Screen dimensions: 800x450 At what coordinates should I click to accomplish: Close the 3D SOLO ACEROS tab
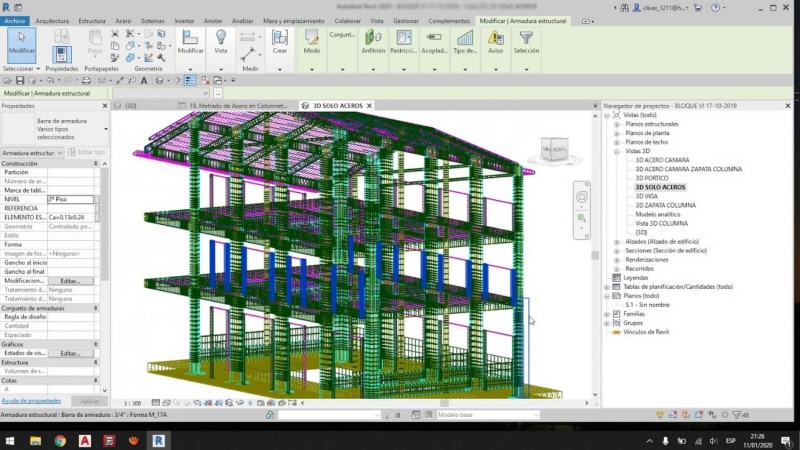369,106
